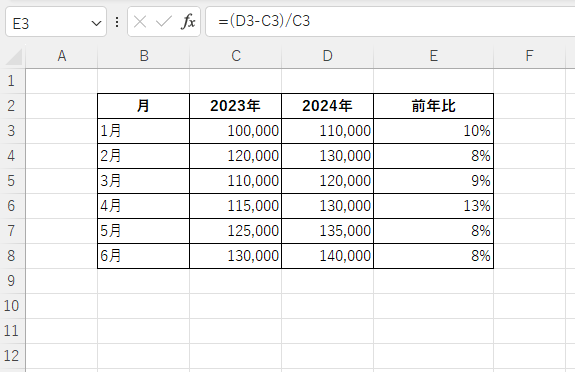Click the 10% cell
This screenshot has width=575, height=372.
click(x=433, y=131)
